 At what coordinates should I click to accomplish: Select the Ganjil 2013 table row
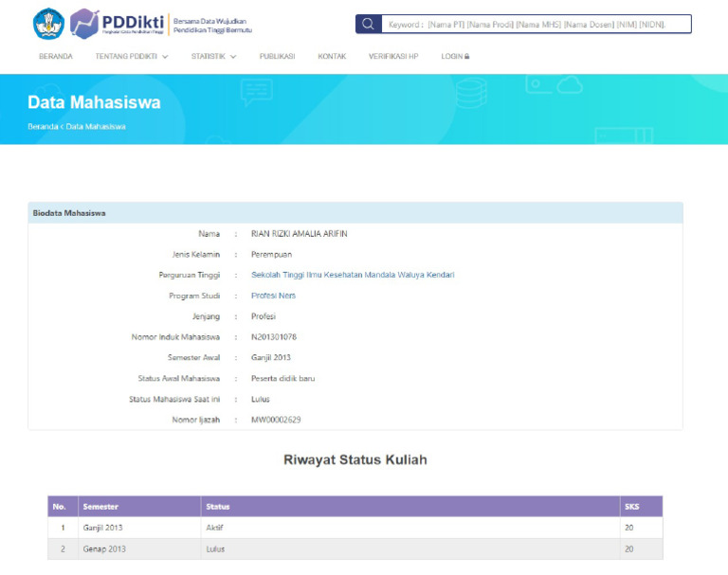355,528
